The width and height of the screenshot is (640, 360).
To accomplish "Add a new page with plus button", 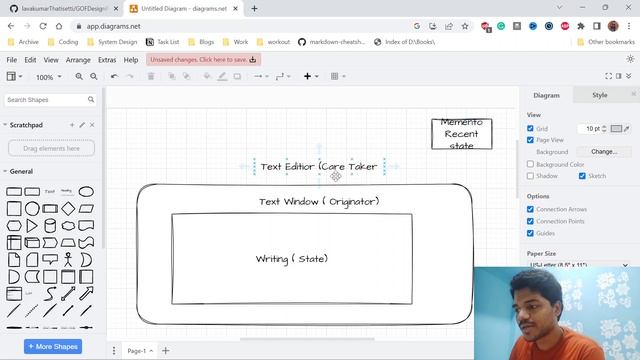I will pyautogui.click(x=166, y=351).
